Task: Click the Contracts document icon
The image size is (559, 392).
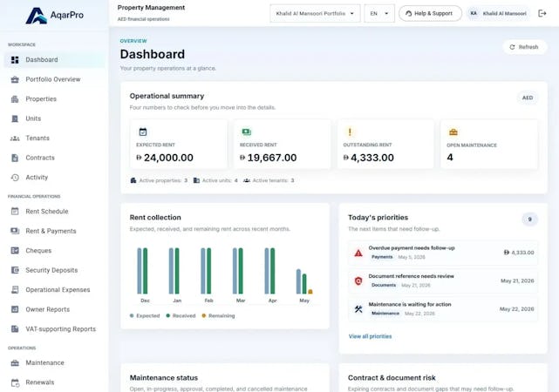Action: [15, 158]
